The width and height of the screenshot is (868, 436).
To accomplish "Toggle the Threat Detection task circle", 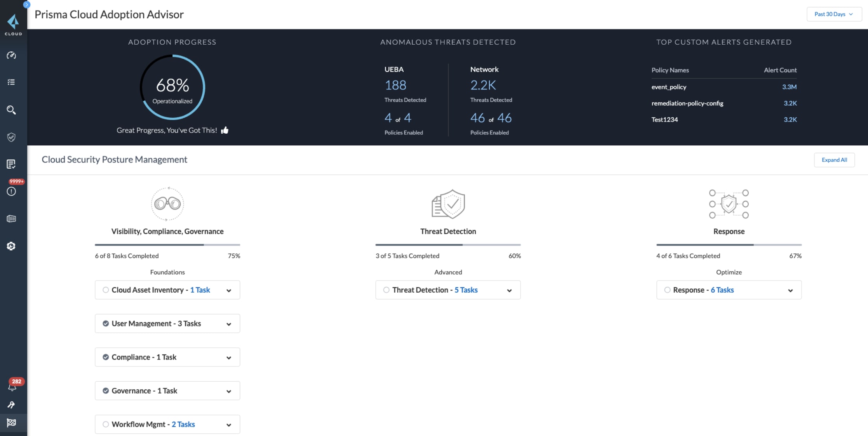I will click(386, 289).
